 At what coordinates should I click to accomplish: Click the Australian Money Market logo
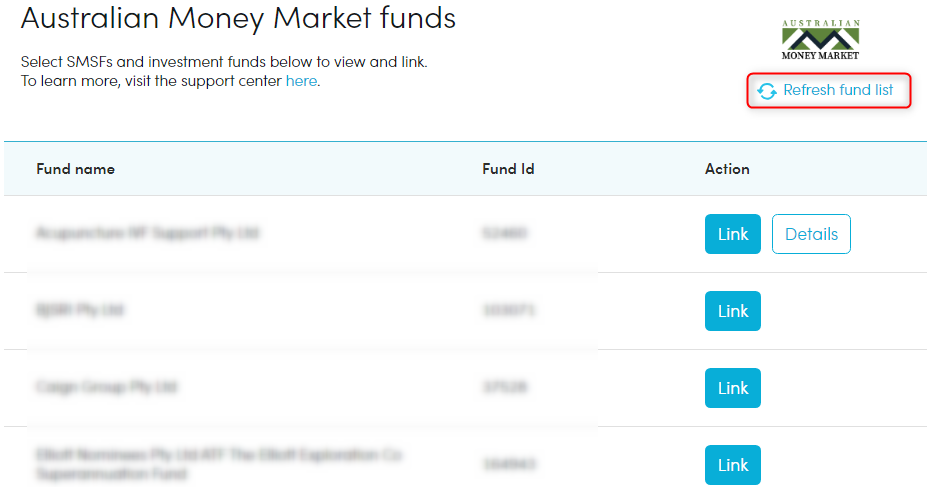click(x=821, y=40)
